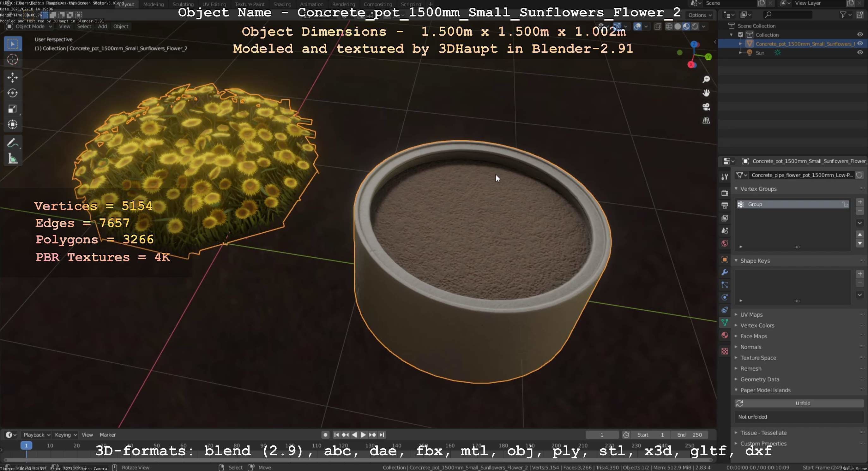Viewport: 868px width, 471px height.
Task: Open World properties globe icon
Action: pos(725,243)
